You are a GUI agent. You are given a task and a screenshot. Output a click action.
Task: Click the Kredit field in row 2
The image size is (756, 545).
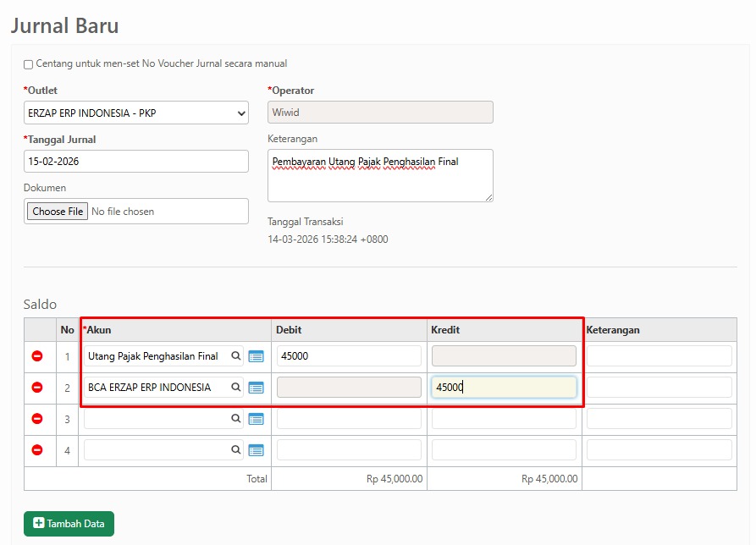tap(504, 388)
